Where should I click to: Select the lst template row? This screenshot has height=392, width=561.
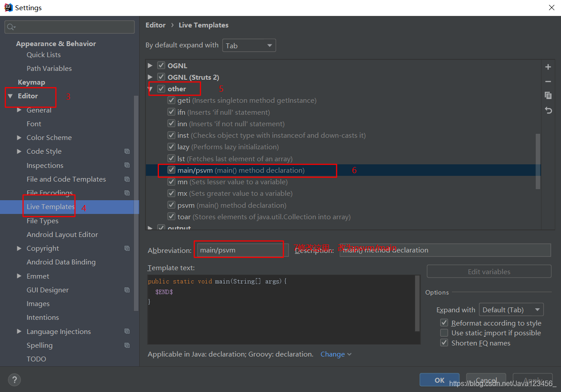point(344,159)
